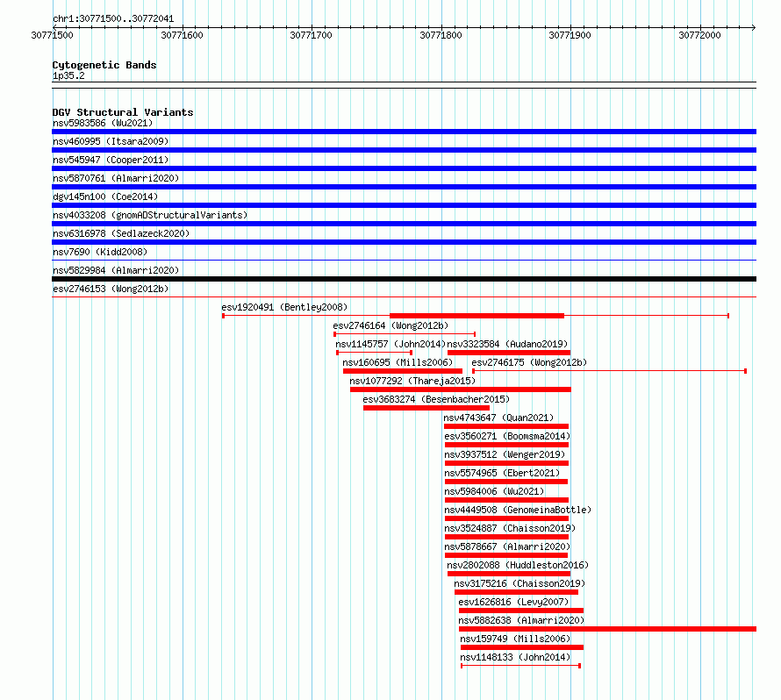The width and height of the screenshot is (781, 700).
Task: Select nsv5878667 (Almarri2020) label
Action: 507,546
